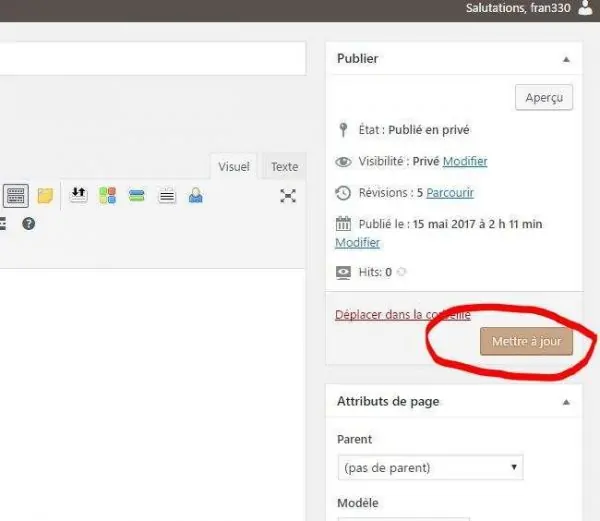The height and width of the screenshot is (521, 600).
Task: Click the Publié le calendar icon
Action: point(343,223)
